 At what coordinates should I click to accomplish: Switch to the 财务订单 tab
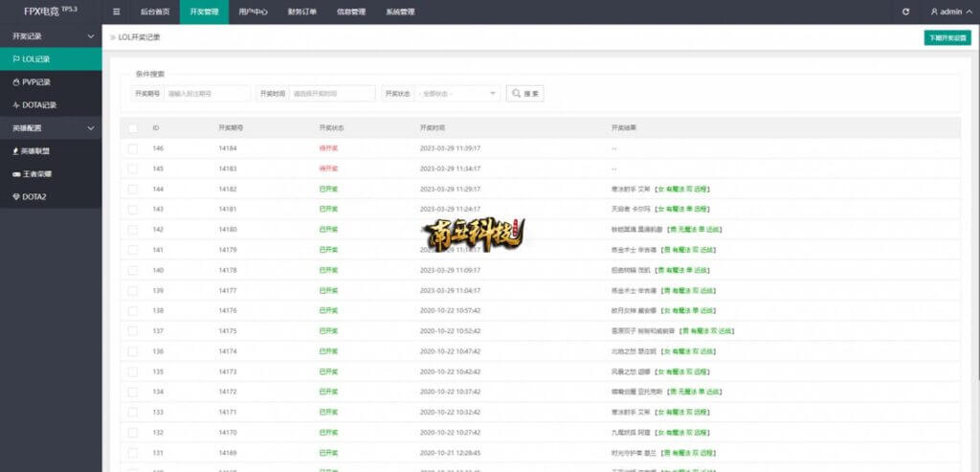[x=301, y=11]
